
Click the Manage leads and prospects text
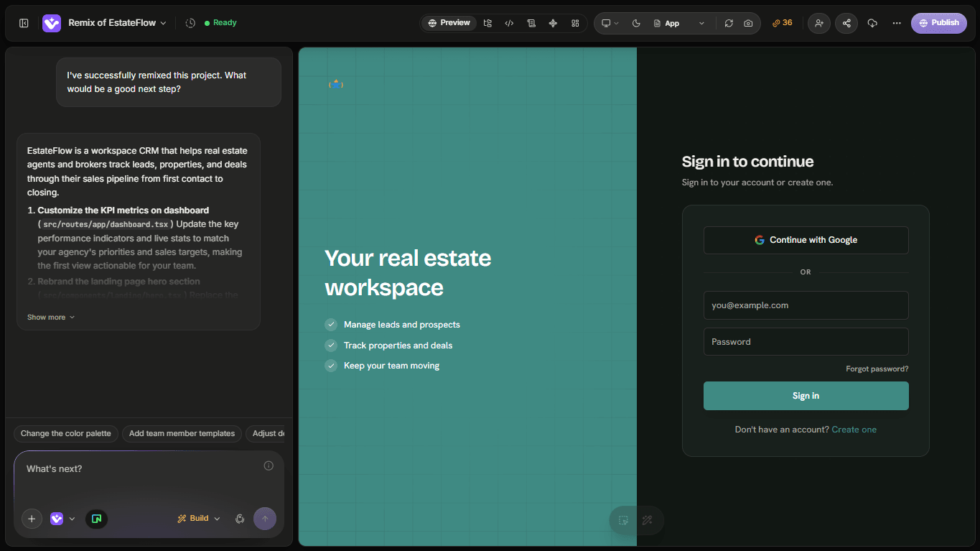click(x=402, y=325)
